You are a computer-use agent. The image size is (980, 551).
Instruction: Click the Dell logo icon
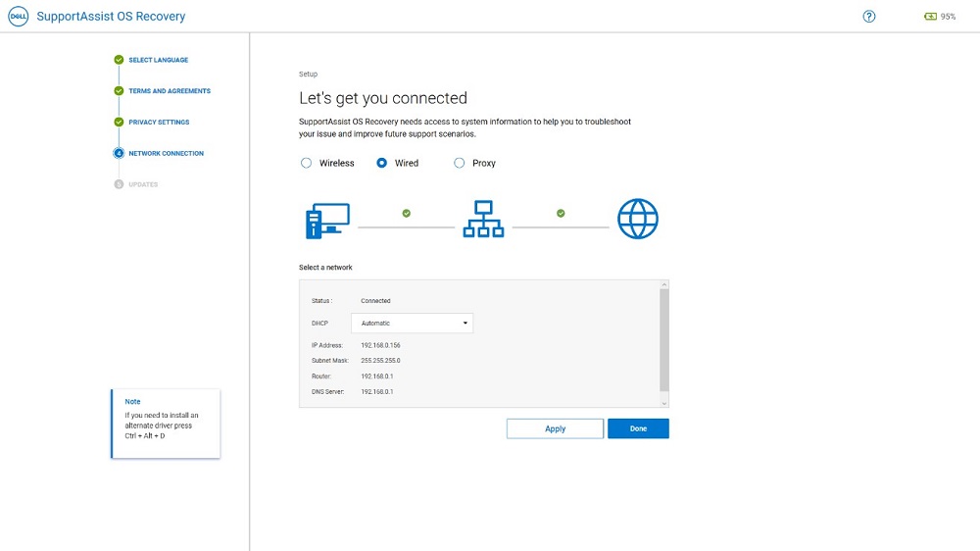pyautogui.click(x=18, y=17)
